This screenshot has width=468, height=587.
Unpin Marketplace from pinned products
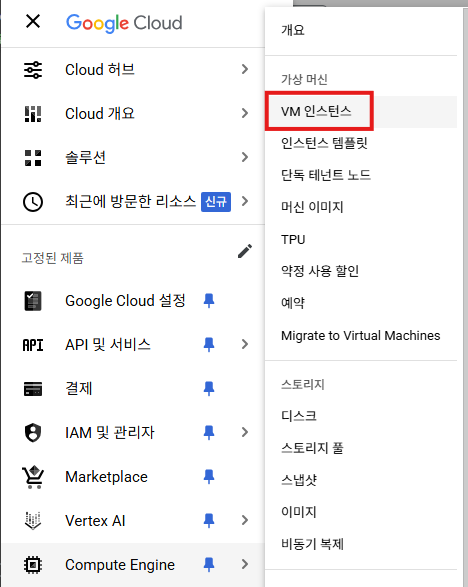point(209,477)
